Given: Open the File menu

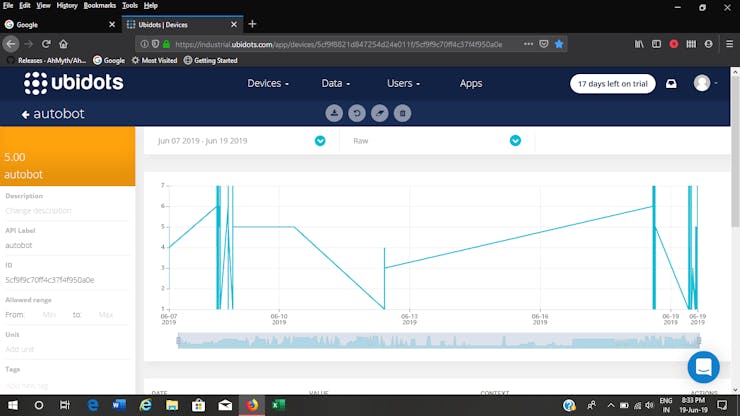Looking at the screenshot, I should 8,6.
